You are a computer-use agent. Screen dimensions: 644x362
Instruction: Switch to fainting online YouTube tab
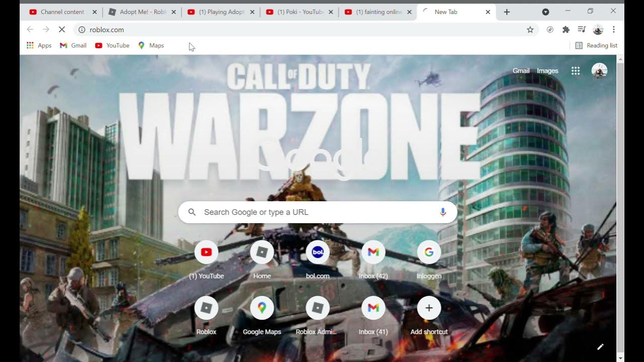tap(378, 12)
